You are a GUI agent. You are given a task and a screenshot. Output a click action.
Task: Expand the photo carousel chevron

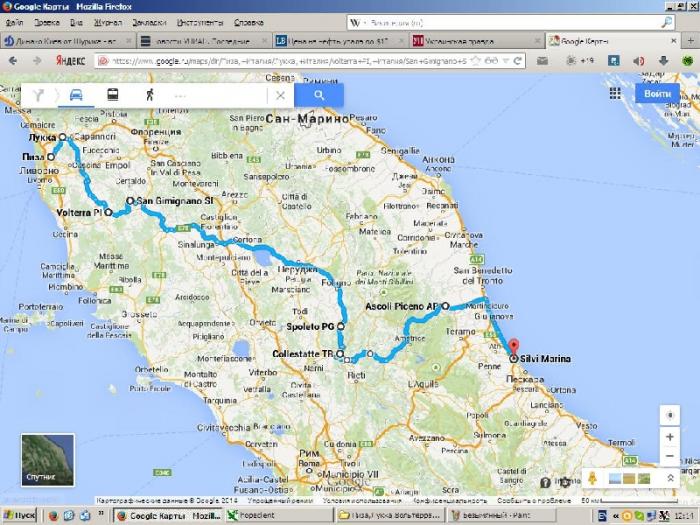670,479
